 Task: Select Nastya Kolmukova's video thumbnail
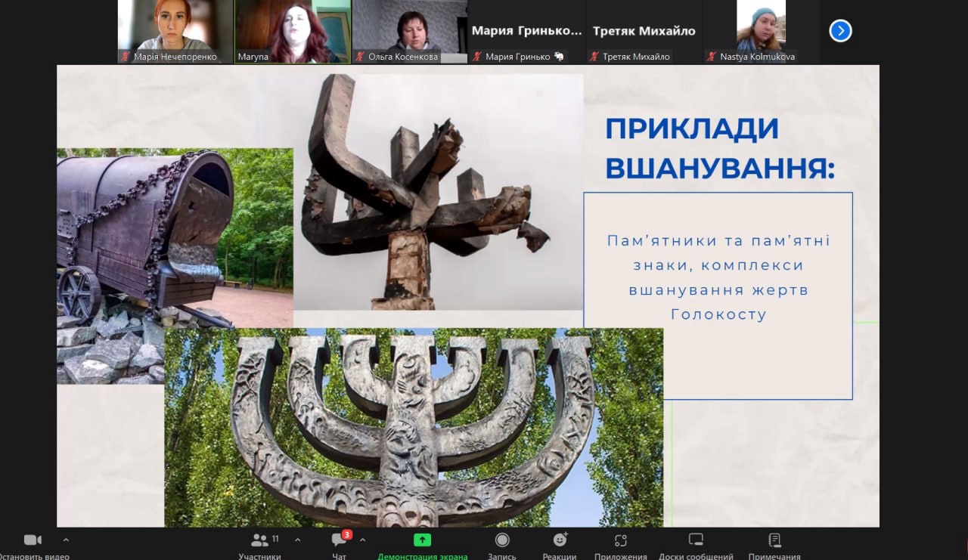761,31
